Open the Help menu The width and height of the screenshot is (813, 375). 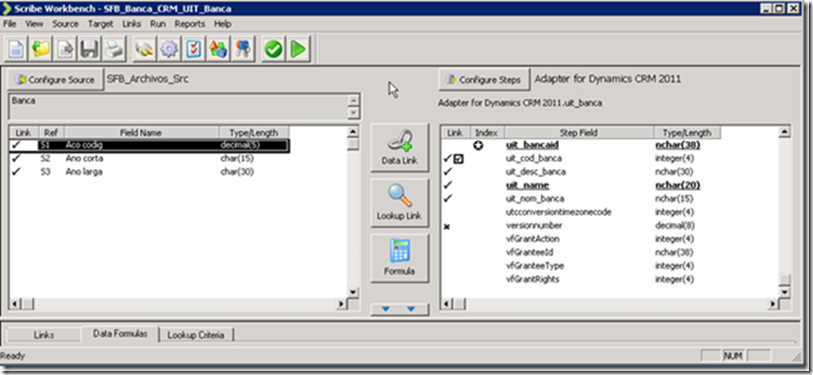click(x=223, y=24)
